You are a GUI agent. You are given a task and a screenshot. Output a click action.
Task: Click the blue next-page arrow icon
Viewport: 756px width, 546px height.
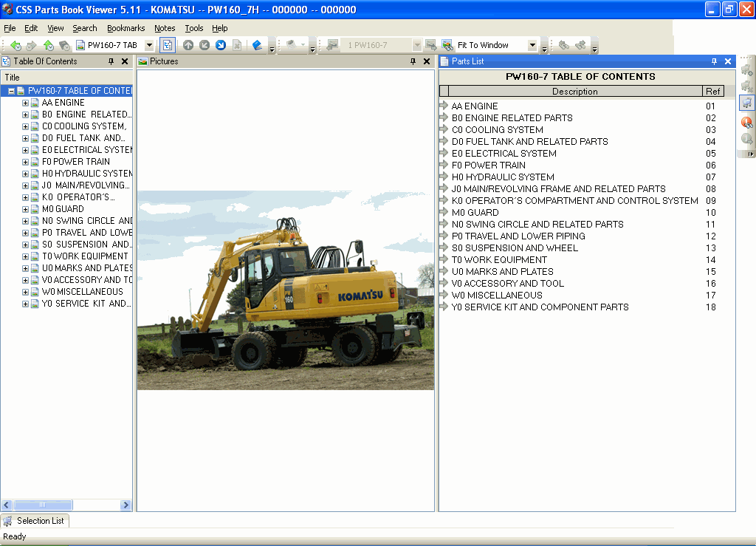click(221, 45)
